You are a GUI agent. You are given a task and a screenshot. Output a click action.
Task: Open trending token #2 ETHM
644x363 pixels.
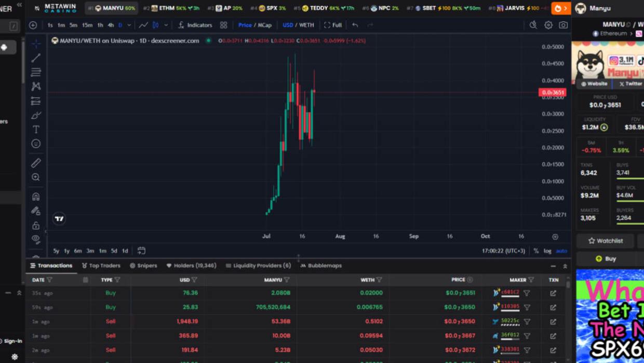(x=171, y=8)
